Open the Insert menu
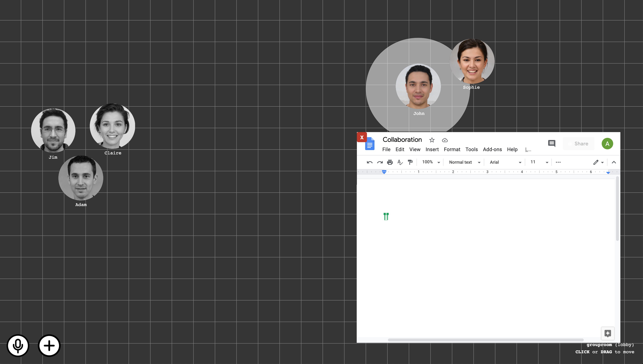The width and height of the screenshot is (643, 364). (432, 150)
